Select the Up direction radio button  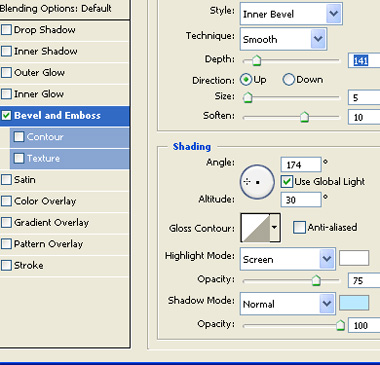246,80
